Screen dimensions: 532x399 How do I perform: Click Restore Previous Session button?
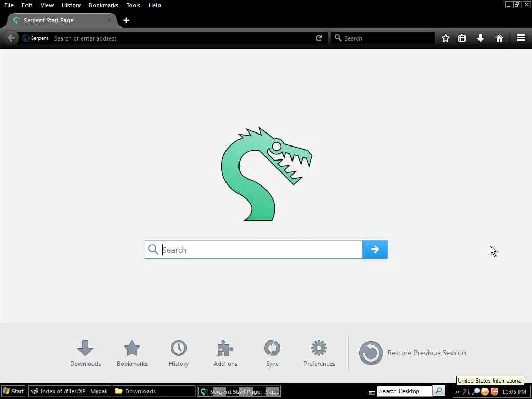(x=412, y=353)
